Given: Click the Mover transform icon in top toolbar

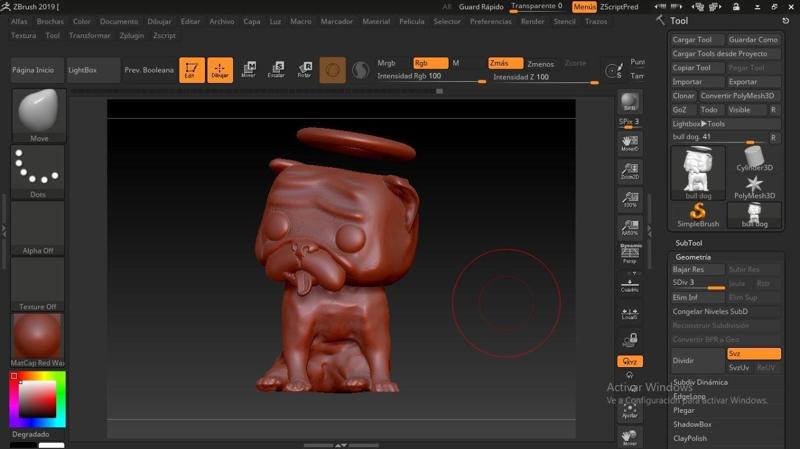Looking at the screenshot, I should [248, 70].
